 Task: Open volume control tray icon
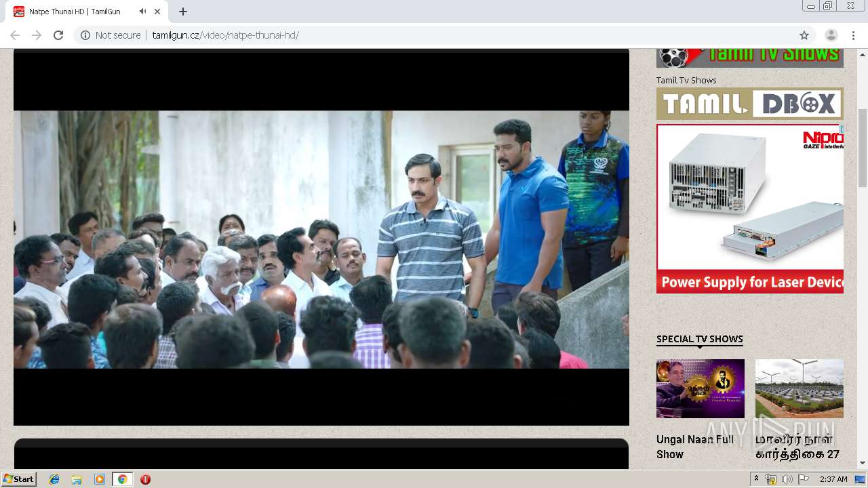787,479
